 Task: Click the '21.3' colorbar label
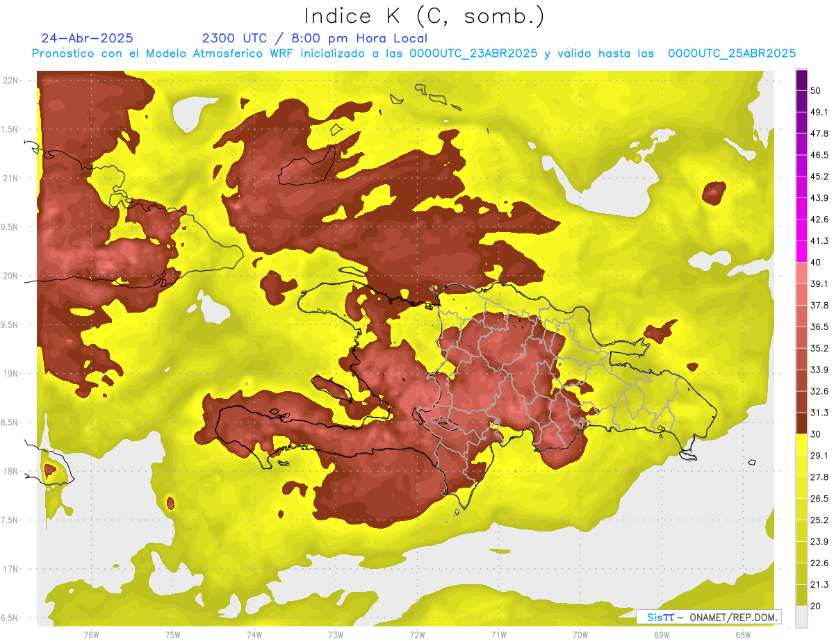[819, 584]
